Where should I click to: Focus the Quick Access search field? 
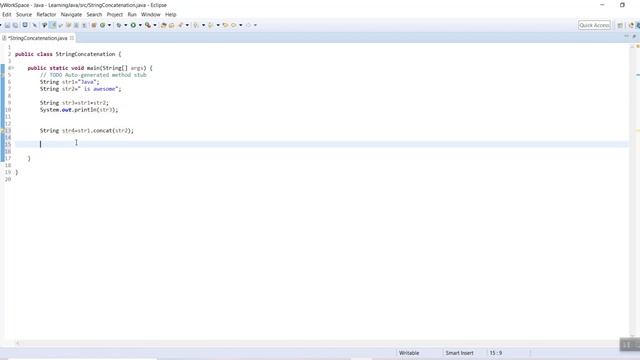[594, 25]
